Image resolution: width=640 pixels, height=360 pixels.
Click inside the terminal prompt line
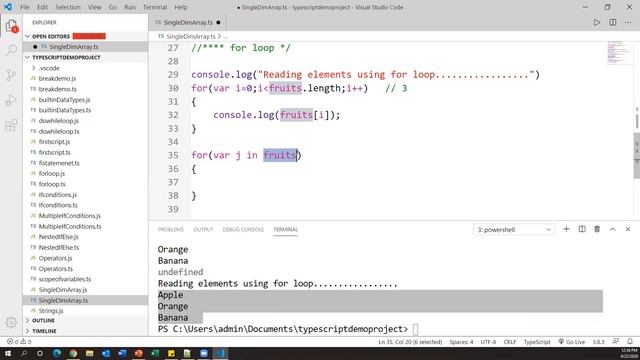pos(288,329)
